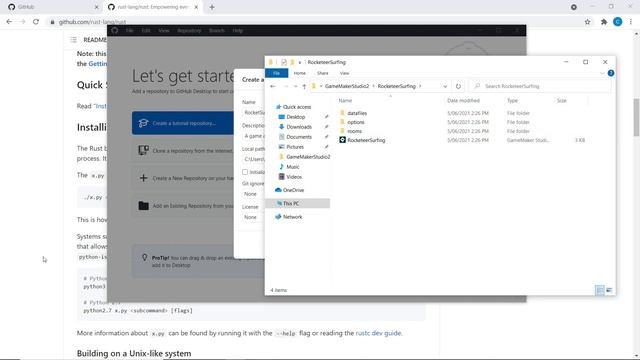Switch Explorer to large icons view layout
640x360 pixels.
pos(609,290)
